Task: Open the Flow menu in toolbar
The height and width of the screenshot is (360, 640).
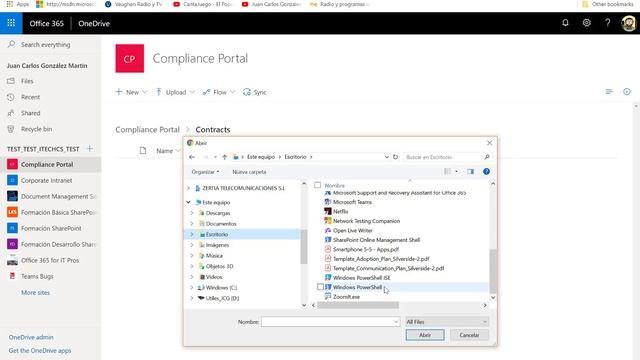Action: 219,92
